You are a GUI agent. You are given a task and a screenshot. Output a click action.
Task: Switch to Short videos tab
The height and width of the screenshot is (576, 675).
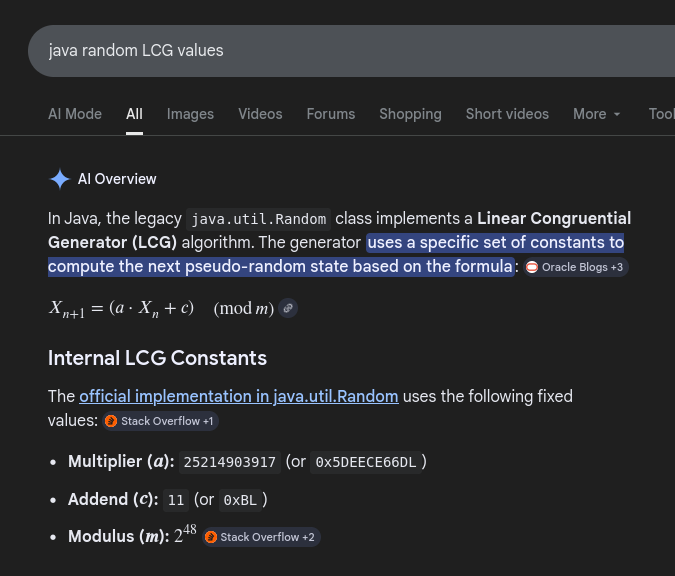[507, 114]
